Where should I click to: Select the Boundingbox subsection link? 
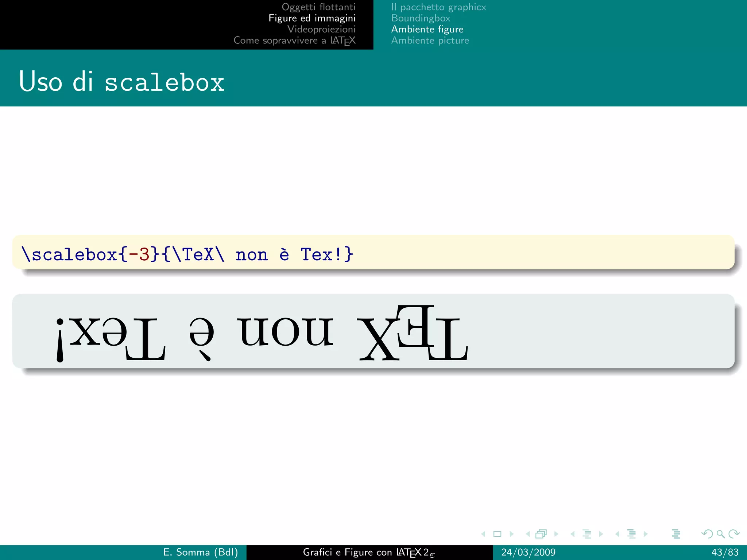click(x=421, y=18)
